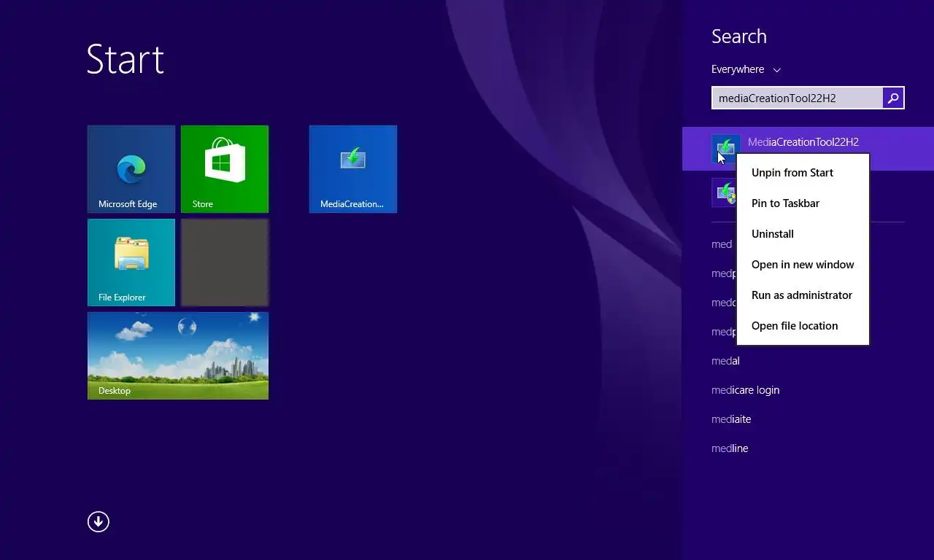Click the mediaite suggestion
This screenshot has width=934, height=560.
coord(731,419)
